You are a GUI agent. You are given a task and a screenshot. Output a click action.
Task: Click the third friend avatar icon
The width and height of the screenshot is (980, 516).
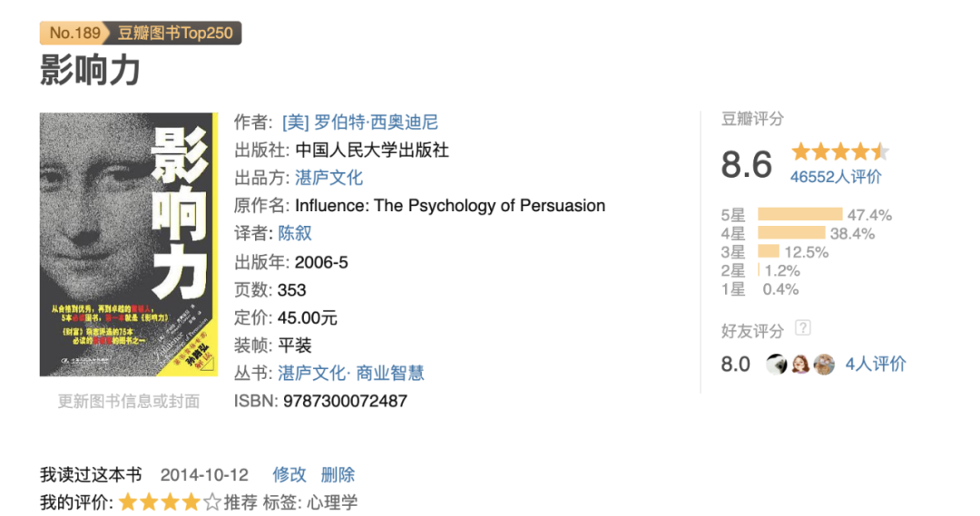824,365
